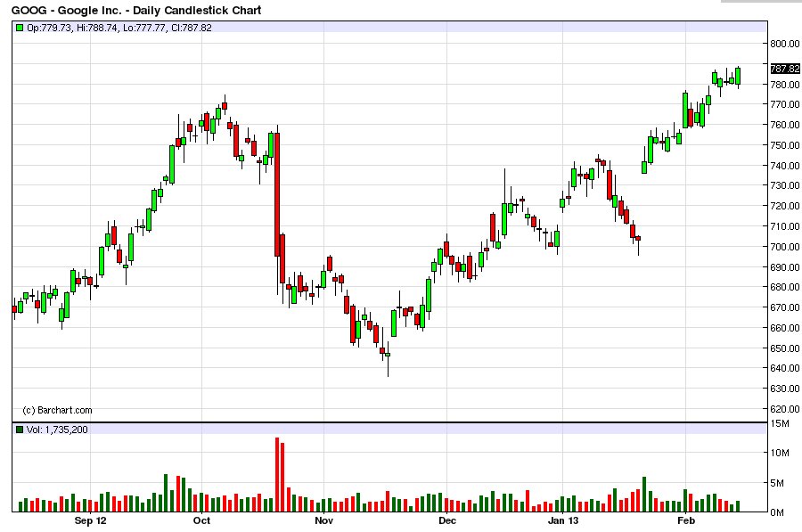Click the 730.00 price axis label
Image resolution: width=802 pixels, height=532 pixels.
(x=785, y=185)
